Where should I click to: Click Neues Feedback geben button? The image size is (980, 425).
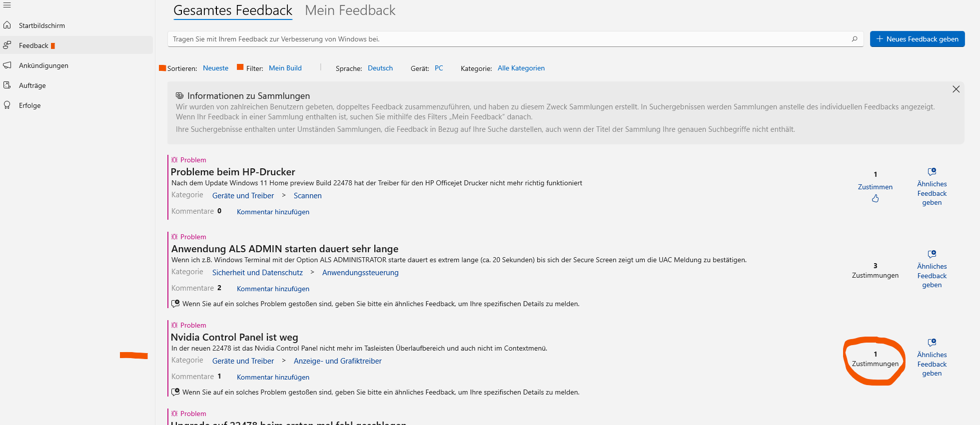coord(917,39)
